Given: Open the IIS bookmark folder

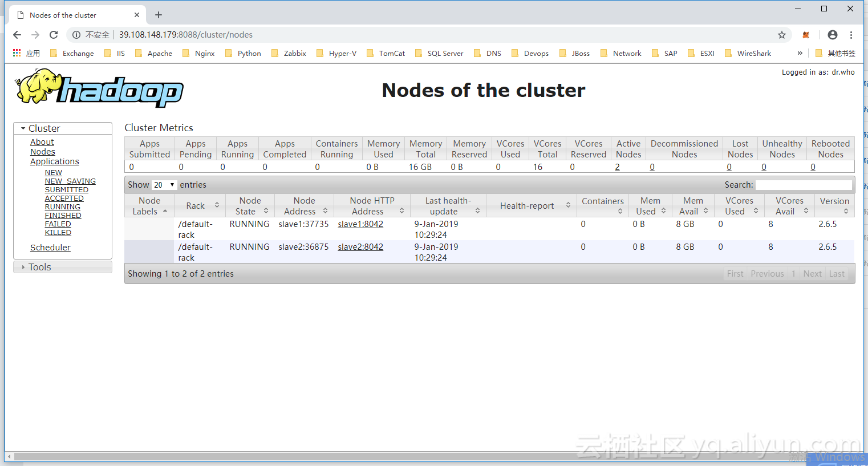Looking at the screenshot, I should [x=115, y=54].
